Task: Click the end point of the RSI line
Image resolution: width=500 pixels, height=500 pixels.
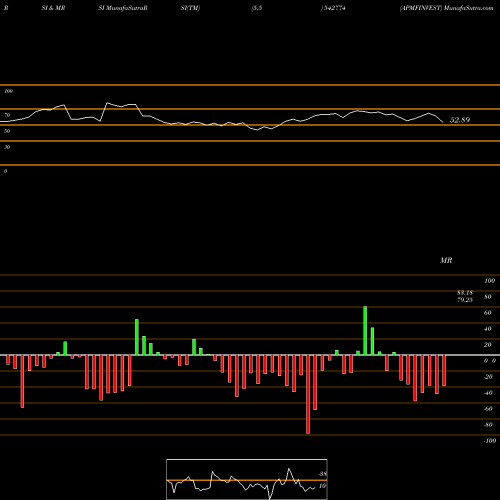Action: click(x=443, y=123)
